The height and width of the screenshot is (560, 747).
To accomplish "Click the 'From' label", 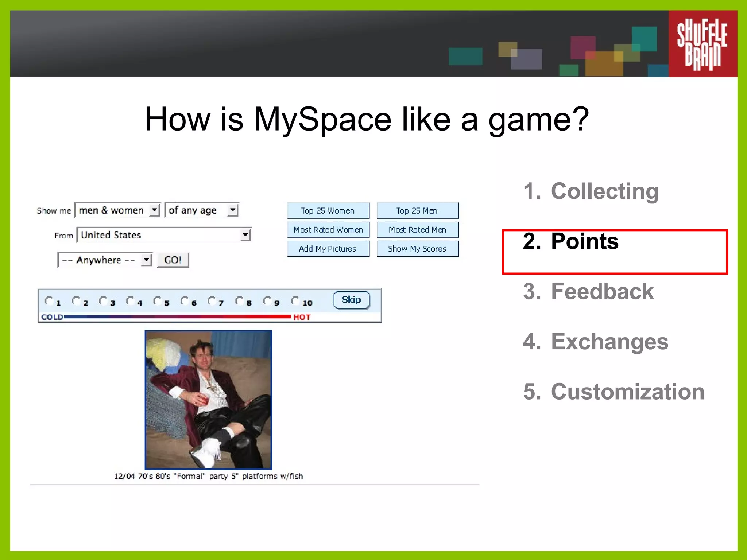I will [x=64, y=236].
